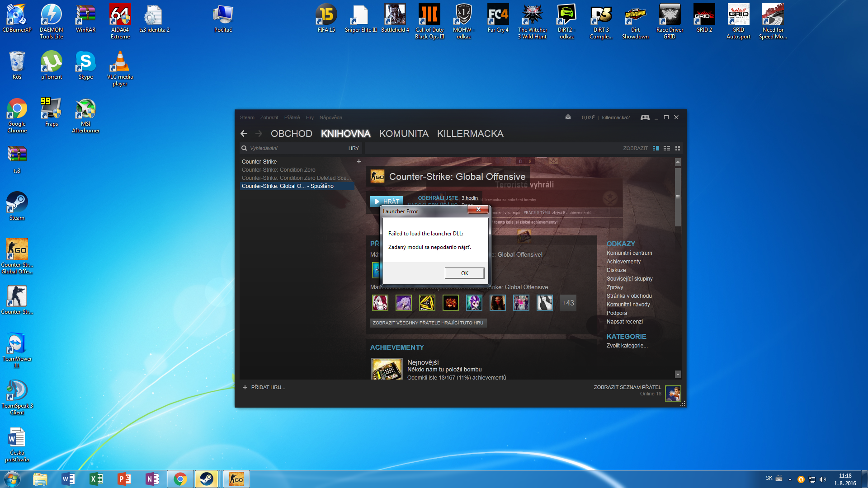The height and width of the screenshot is (488, 868).
Task: Open the HRY library filter dropdown
Action: [x=354, y=148]
